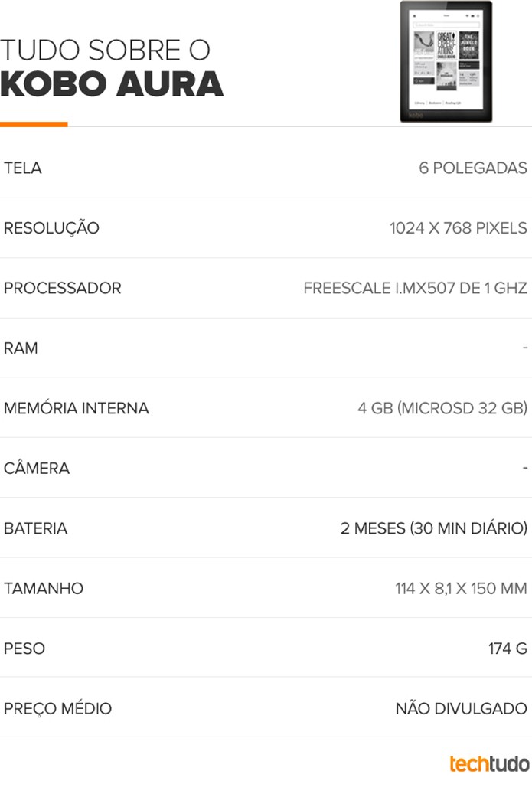Select the RESOLUÇÃO label
The image size is (532, 794).
tap(51, 228)
